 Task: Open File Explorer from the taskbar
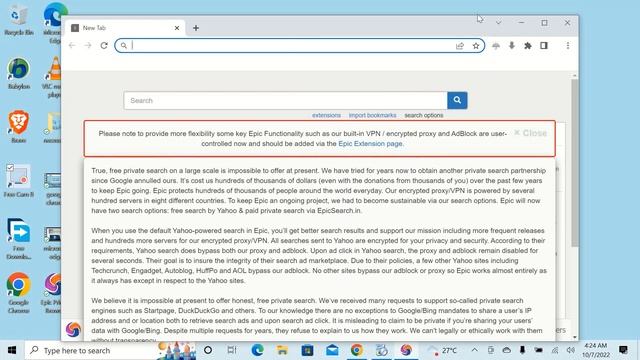pyautogui.click(x=282, y=350)
